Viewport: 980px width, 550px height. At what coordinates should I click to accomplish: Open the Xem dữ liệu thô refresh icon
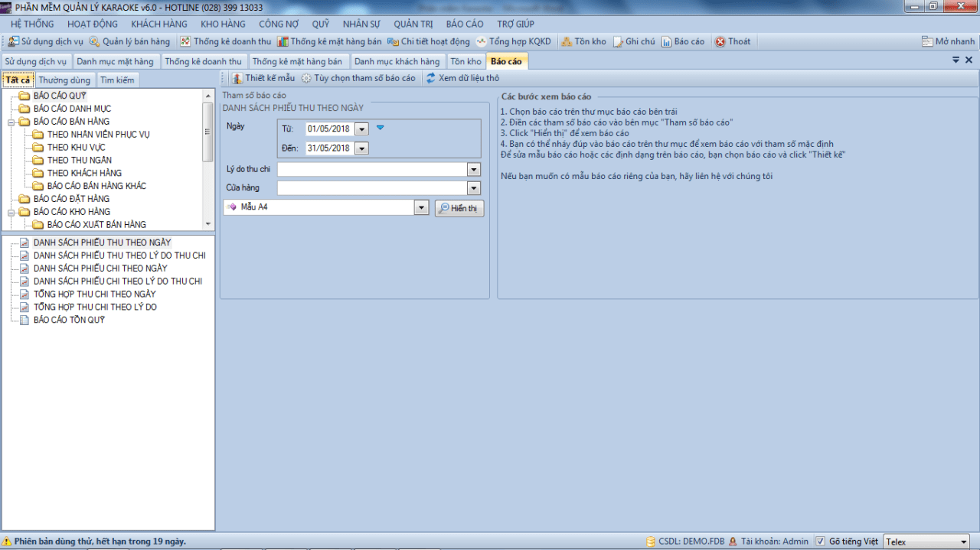tap(430, 78)
